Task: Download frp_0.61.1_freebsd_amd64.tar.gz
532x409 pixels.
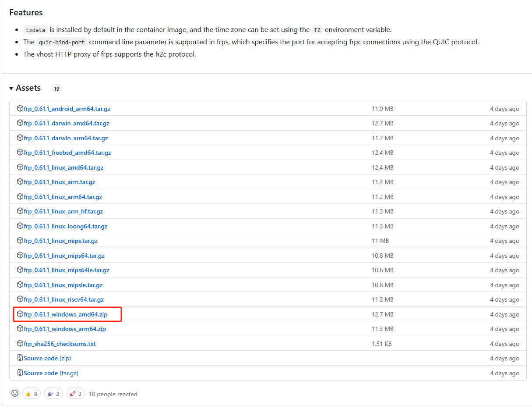Action: click(x=67, y=153)
